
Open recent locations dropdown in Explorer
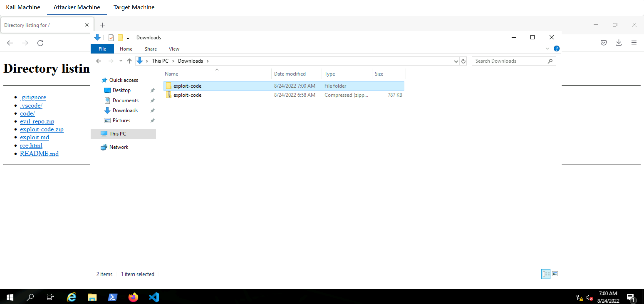(x=121, y=61)
